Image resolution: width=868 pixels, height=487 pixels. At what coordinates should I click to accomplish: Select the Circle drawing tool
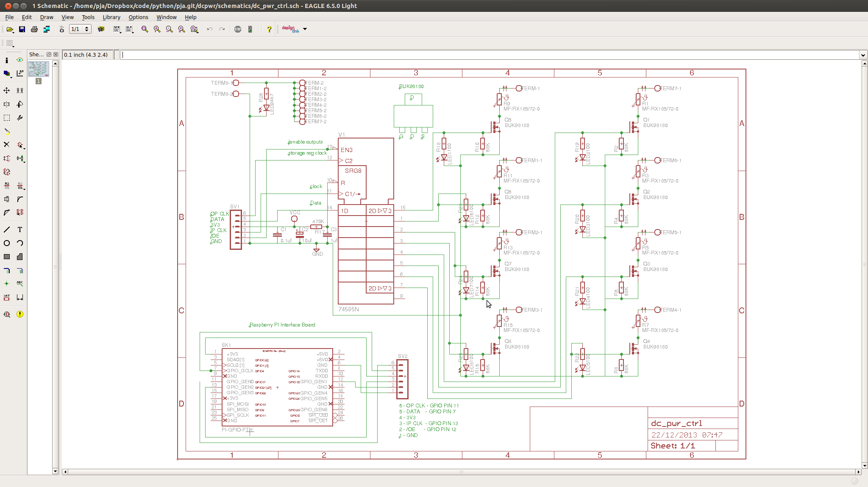[7, 243]
